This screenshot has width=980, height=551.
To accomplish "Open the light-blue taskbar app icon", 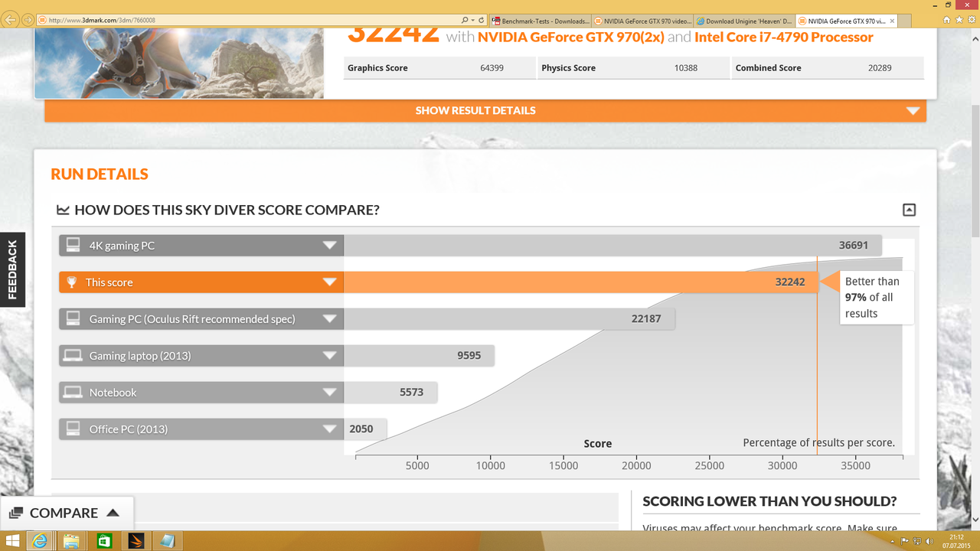I will click(167, 541).
